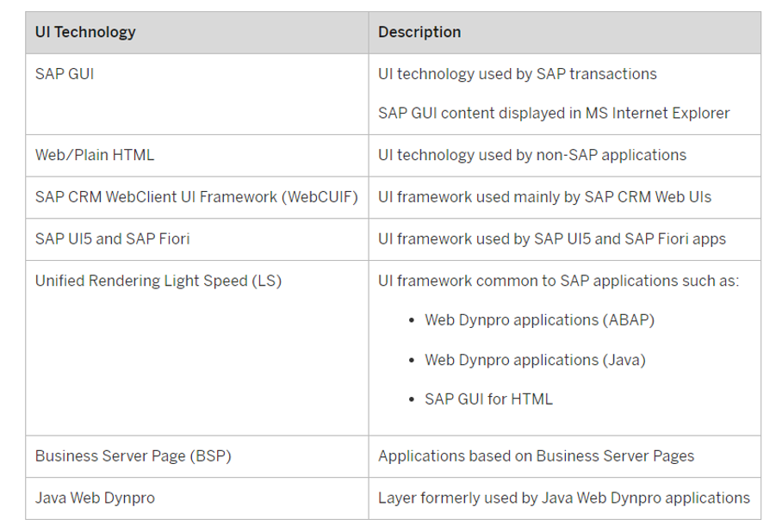The height and width of the screenshot is (532, 782).
Task: Select the SAP GUI table cell
Action: 197,94
